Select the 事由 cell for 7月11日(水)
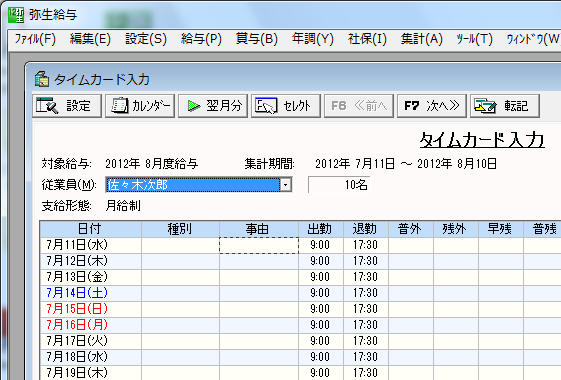The image size is (561, 380). (259, 245)
